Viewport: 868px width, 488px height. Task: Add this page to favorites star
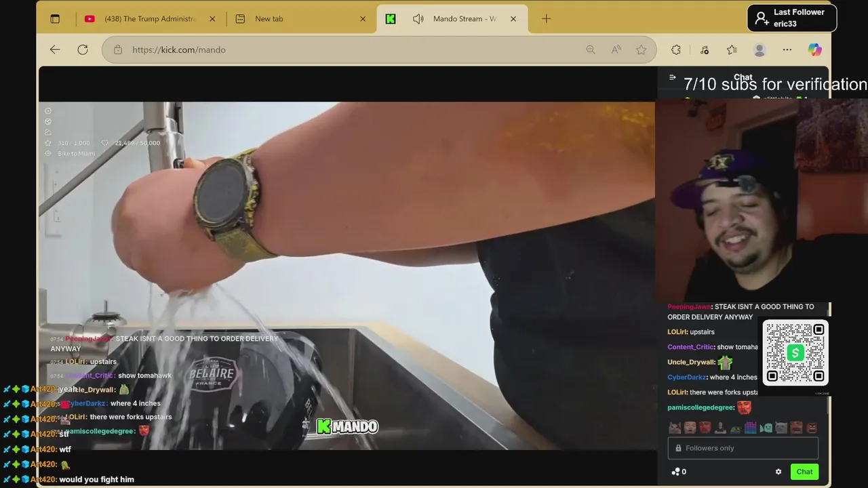point(641,49)
